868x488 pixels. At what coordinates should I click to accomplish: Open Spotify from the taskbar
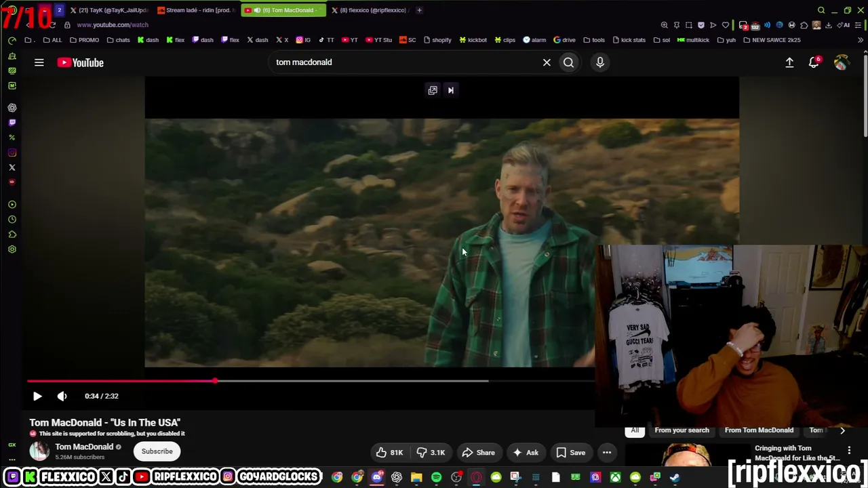436,477
